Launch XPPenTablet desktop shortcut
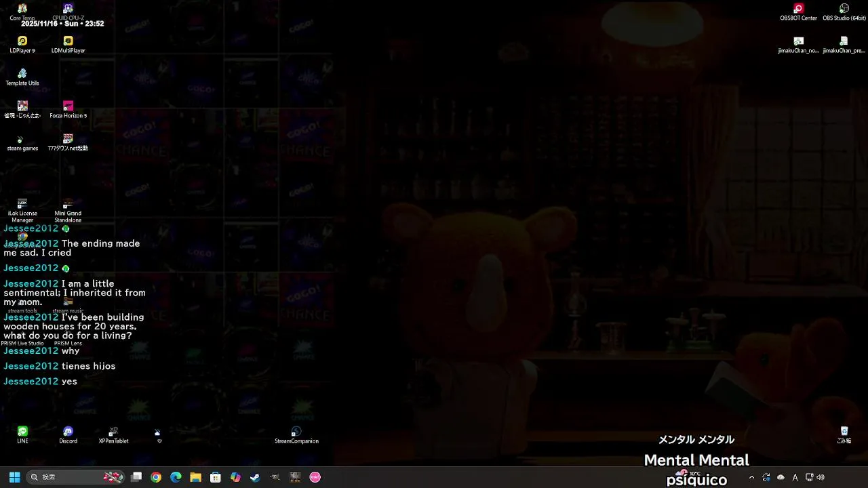868x488 pixels. pyautogui.click(x=113, y=434)
